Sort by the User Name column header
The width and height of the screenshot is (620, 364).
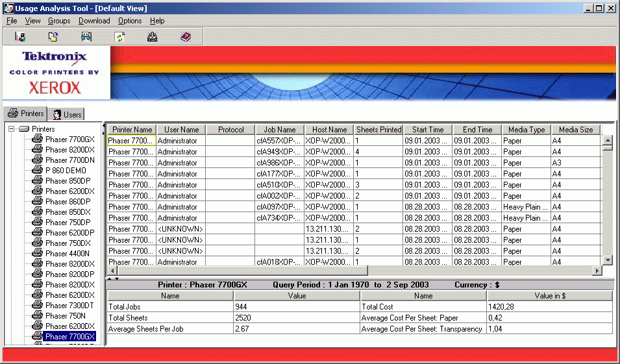pos(182,130)
